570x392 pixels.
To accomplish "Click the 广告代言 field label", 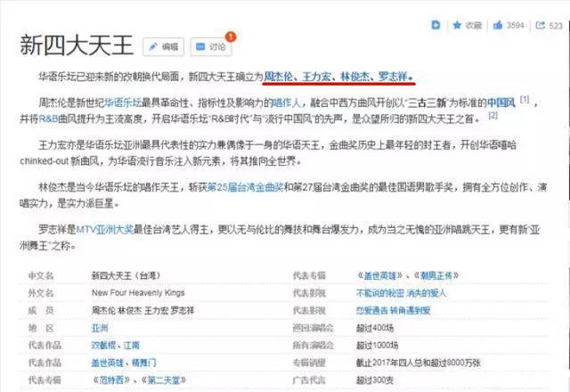I will pyautogui.click(x=309, y=380).
